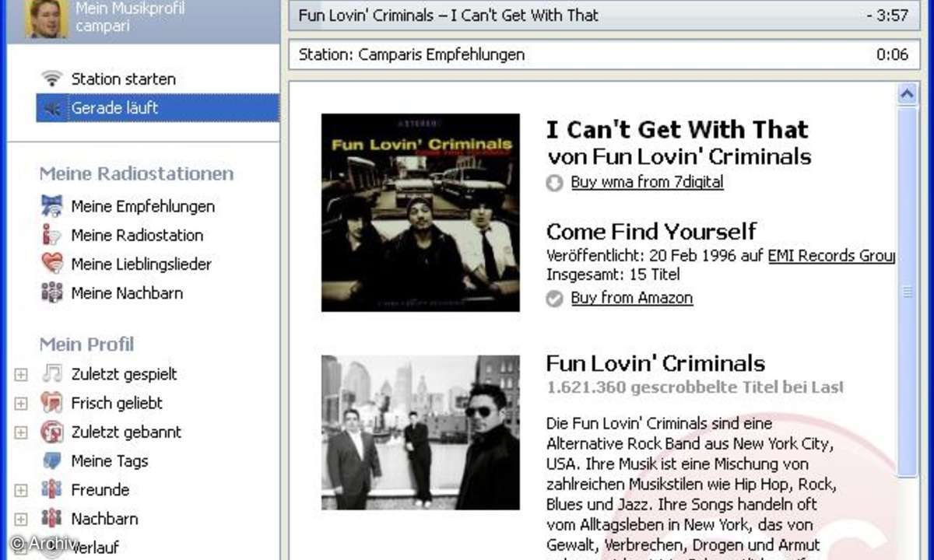Expand the Frisch geliebt tree node
The height and width of the screenshot is (560, 934).
pos(21,404)
